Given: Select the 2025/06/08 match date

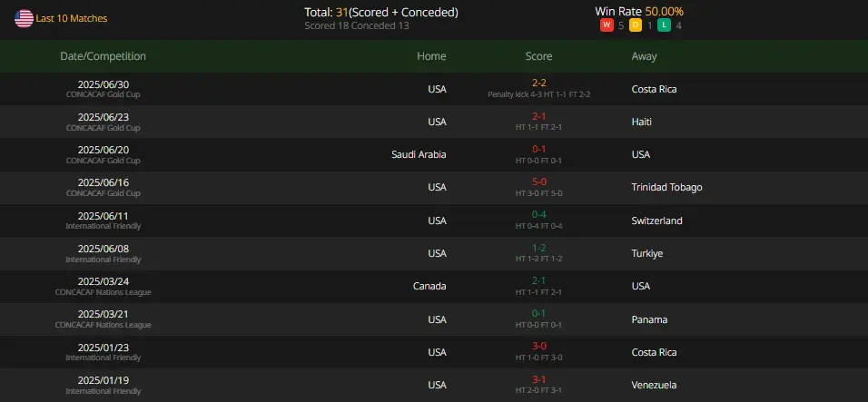Looking at the screenshot, I should pyautogui.click(x=103, y=249).
